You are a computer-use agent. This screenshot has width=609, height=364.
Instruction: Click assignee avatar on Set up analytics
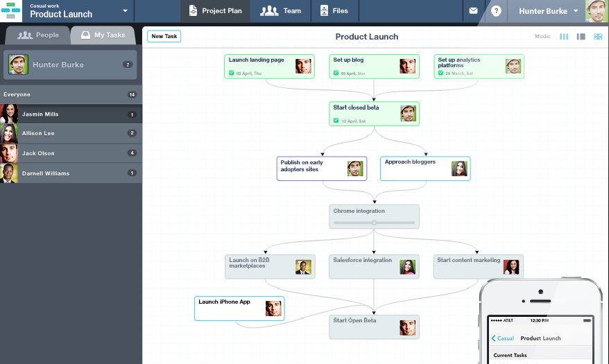coord(513,67)
